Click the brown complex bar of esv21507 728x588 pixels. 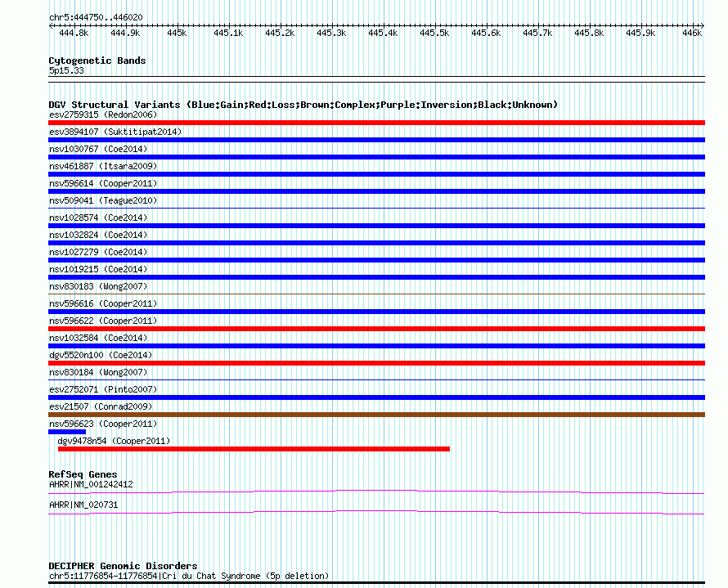click(x=376, y=415)
